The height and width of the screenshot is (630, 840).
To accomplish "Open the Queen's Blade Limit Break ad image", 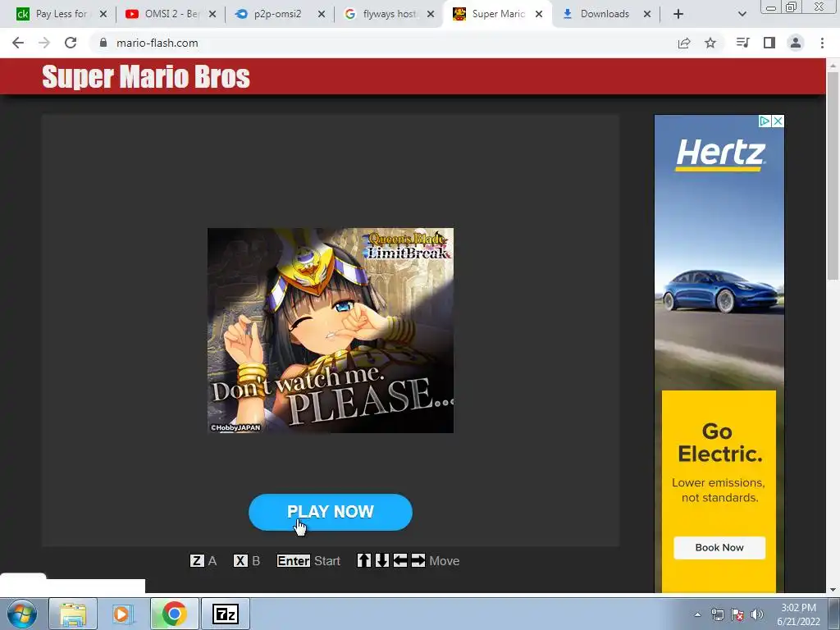I will pos(331,331).
